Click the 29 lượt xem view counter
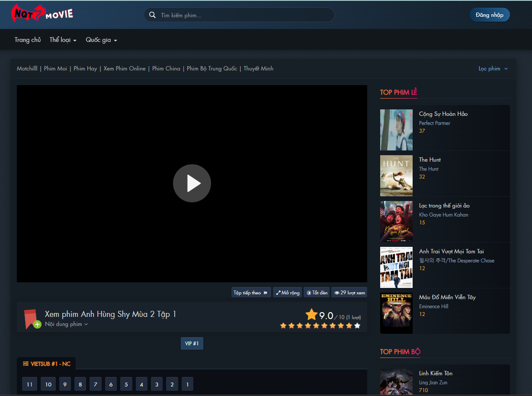Screen dimensions: 532x396 tap(349, 293)
